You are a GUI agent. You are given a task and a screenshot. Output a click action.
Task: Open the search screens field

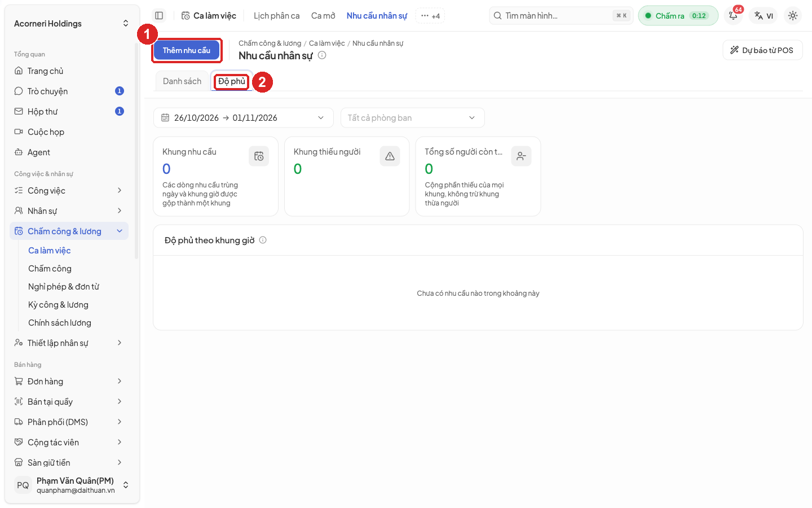click(x=561, y=16)
